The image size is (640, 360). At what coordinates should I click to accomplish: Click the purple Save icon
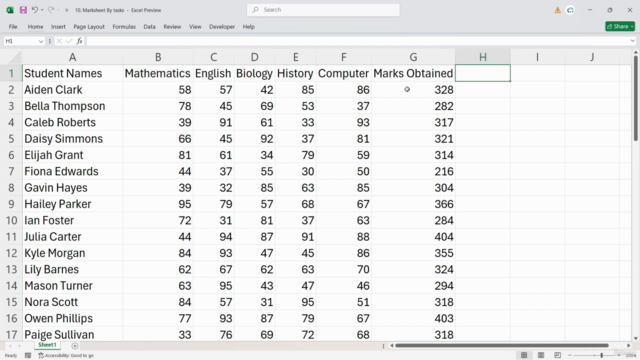pos(23,10)
